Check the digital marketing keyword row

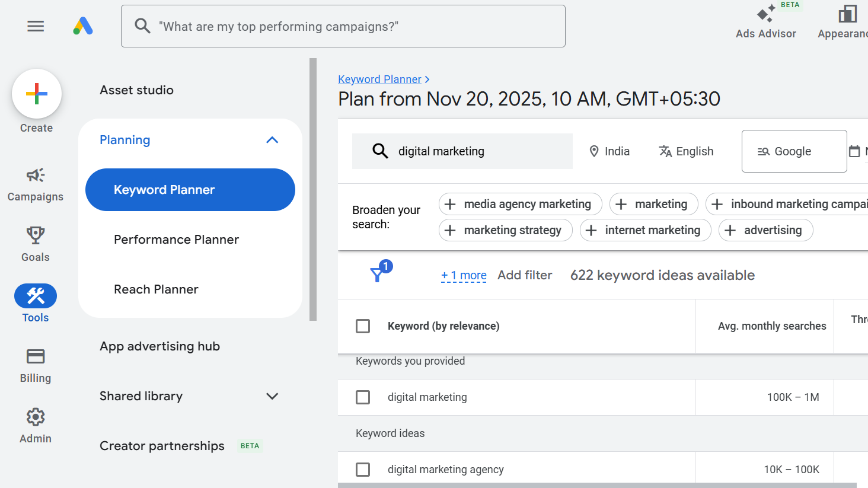pos(363,397)
